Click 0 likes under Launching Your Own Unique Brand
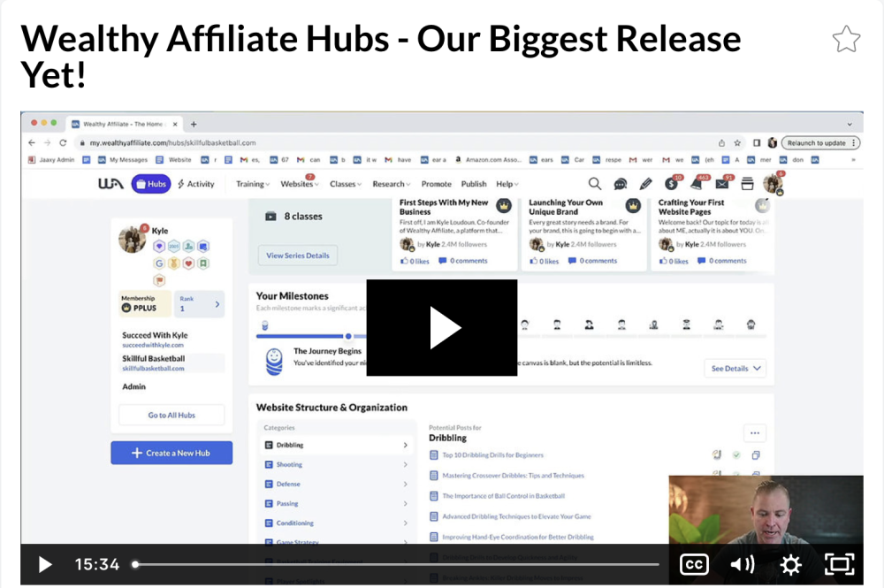 544,261
